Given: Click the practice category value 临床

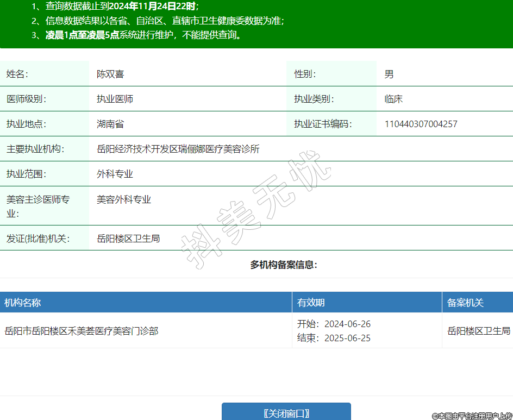Looking at the screenshot, I should coord(393,99).
